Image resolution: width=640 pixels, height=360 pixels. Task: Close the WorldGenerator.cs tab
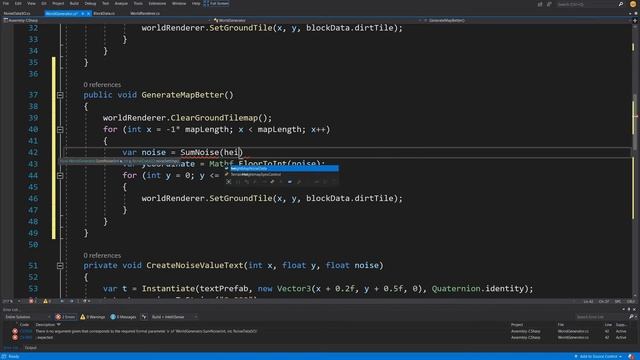pyautogui.click(x=88, y=13)
